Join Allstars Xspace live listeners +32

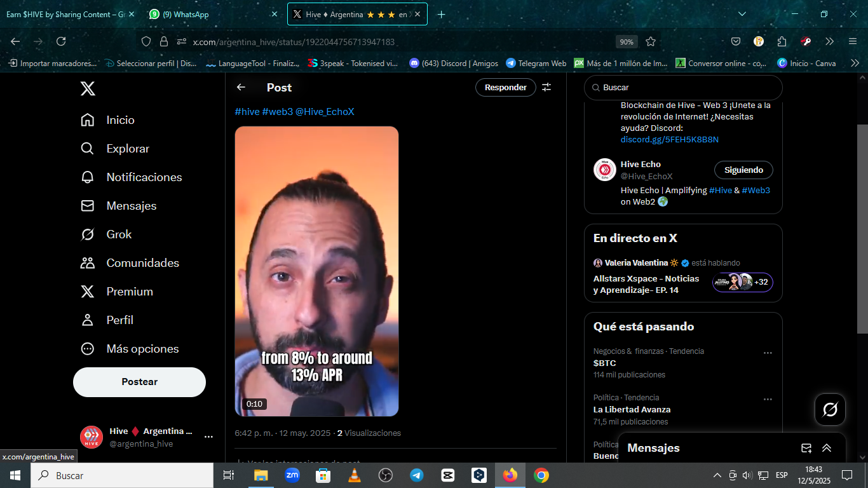coord(743,282)
